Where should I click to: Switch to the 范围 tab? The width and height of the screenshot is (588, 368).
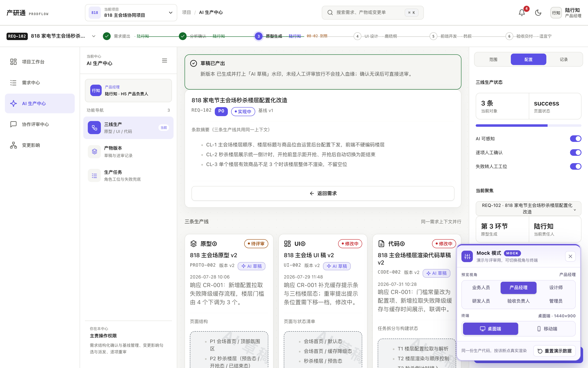point(493,59)
